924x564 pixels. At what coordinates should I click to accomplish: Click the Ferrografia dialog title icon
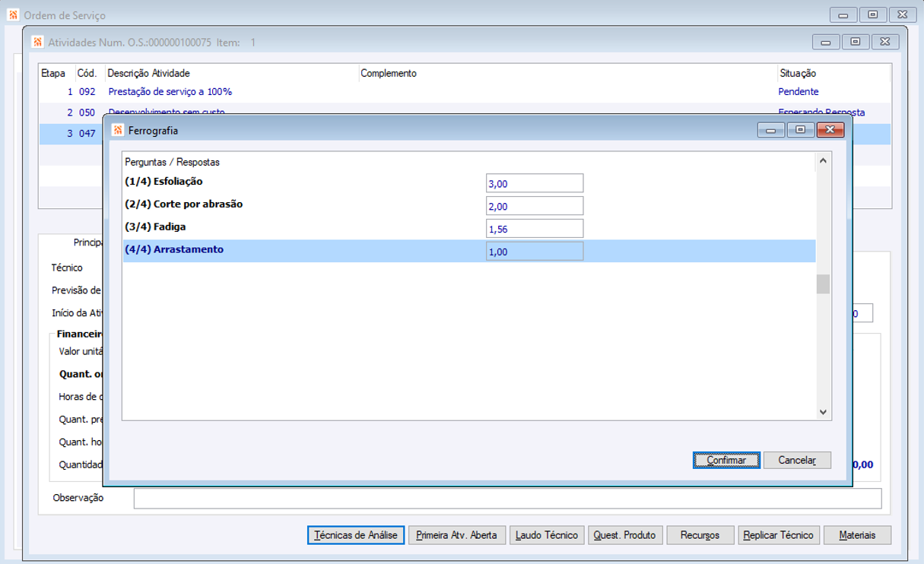pyautogui.click(x=118, y=130)
